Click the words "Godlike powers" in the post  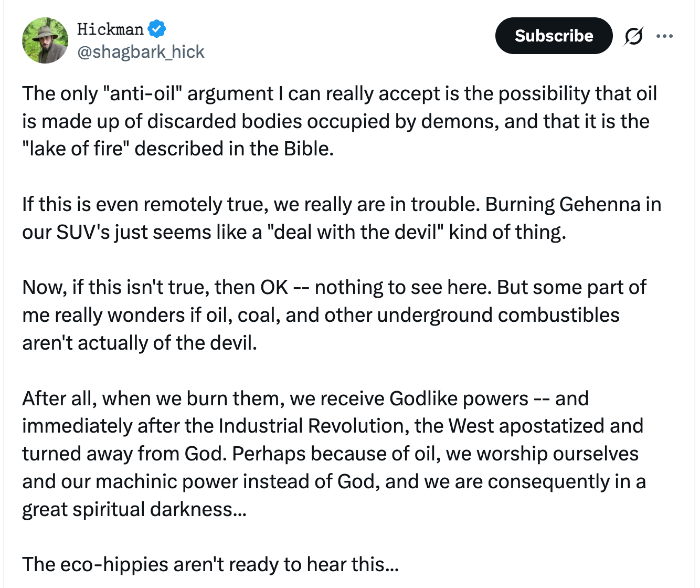[x=459, y=398]
